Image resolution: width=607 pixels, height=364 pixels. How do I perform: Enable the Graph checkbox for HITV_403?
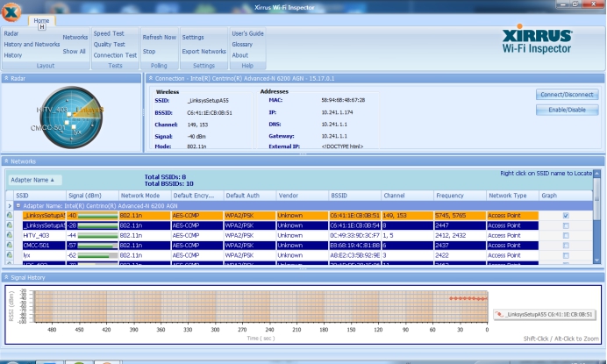pyautogui.click(x=565, y=235)
